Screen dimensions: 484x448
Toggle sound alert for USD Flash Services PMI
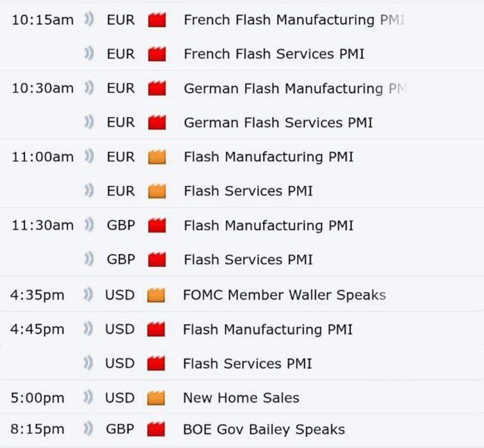[88, 363]
